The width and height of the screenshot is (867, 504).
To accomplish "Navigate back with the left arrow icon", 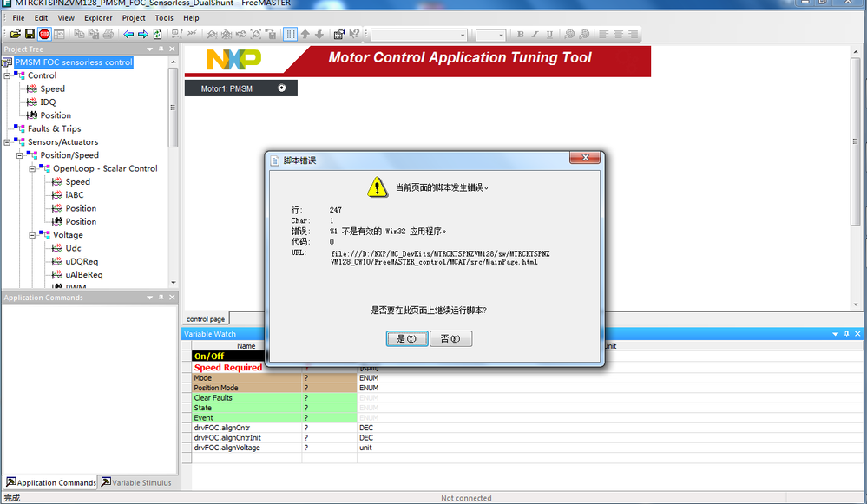I will pos(128,34).
